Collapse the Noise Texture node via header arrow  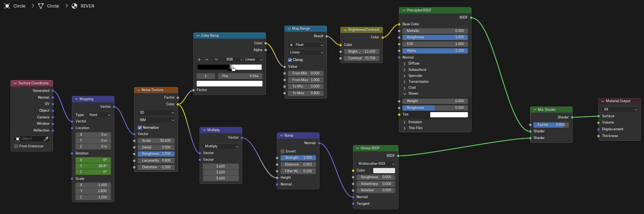point(139,90)
